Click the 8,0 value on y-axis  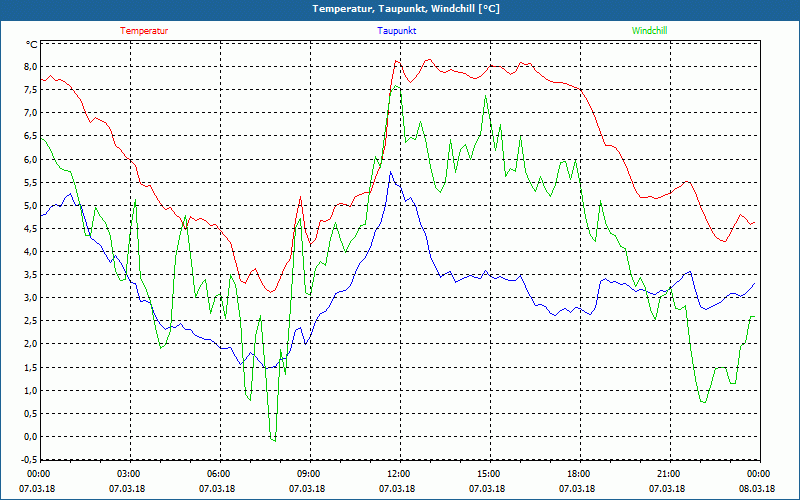[x=30, y=66]
